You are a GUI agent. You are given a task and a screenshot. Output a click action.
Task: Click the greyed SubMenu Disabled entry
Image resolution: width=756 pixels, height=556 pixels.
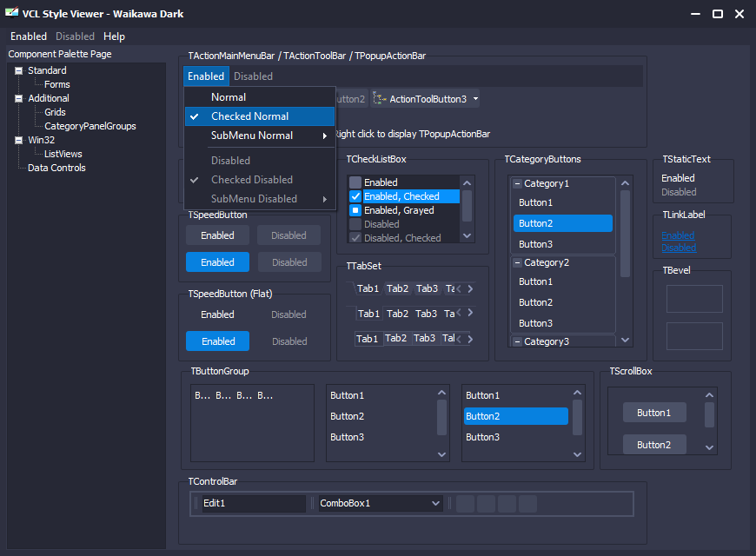pos(260,199)
